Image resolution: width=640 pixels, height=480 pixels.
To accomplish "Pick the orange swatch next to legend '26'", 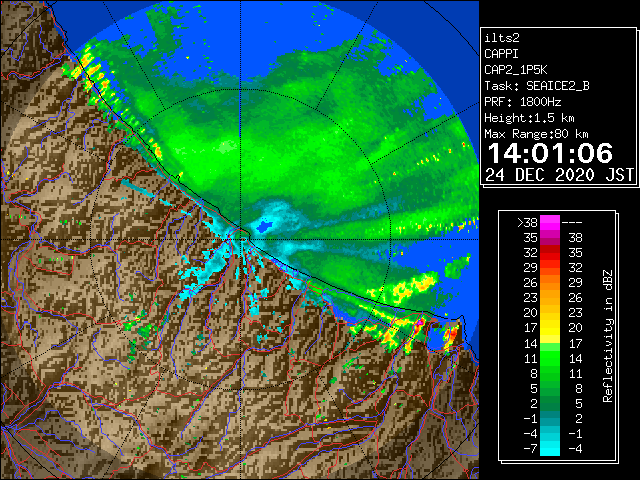I will coord(550,283).
